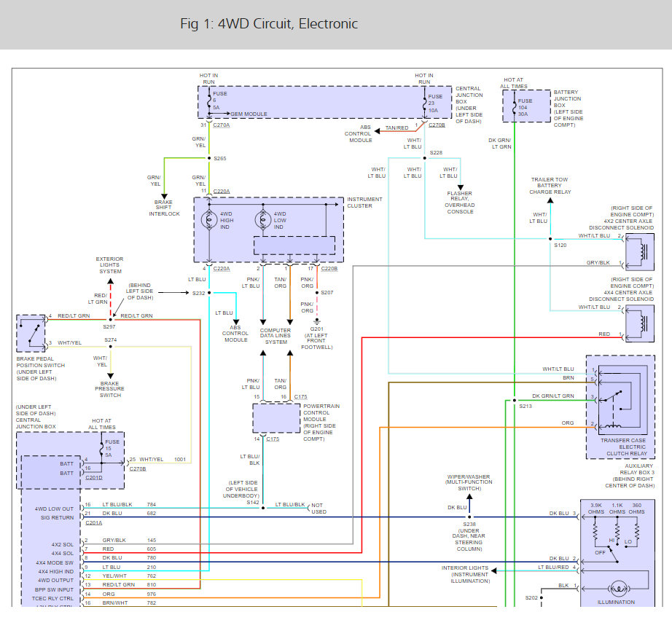Click the 'LO' switch position label
This screenshot has height=620, width=672.
[x=628, y=542]
